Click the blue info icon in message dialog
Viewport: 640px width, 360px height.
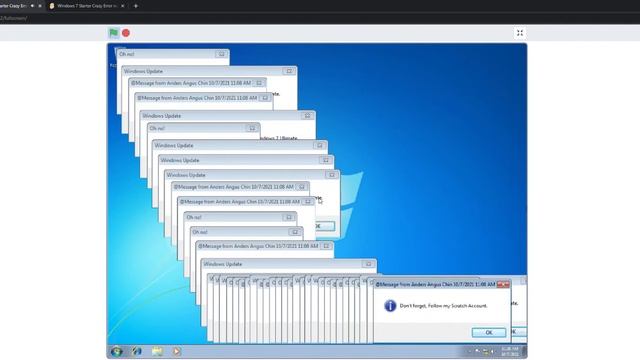coord(390,305)
